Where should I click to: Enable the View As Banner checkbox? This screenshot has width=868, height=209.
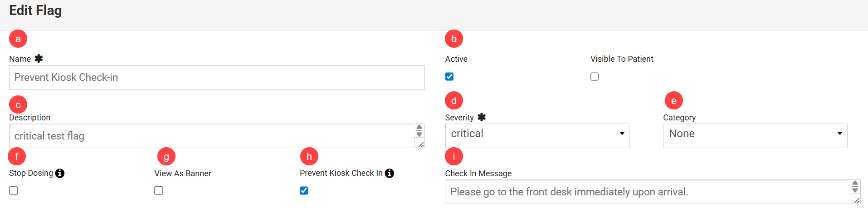click(x=159, y=191)
